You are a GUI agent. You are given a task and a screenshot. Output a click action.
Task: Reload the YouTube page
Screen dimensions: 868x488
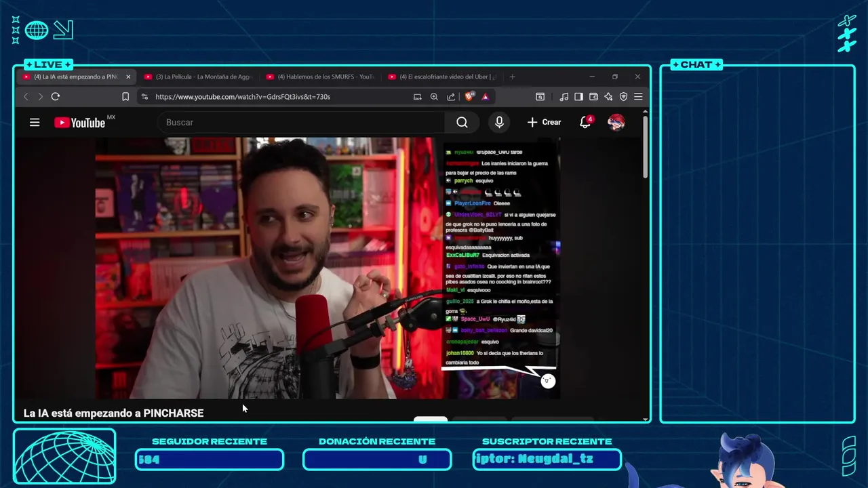[56, 97]
